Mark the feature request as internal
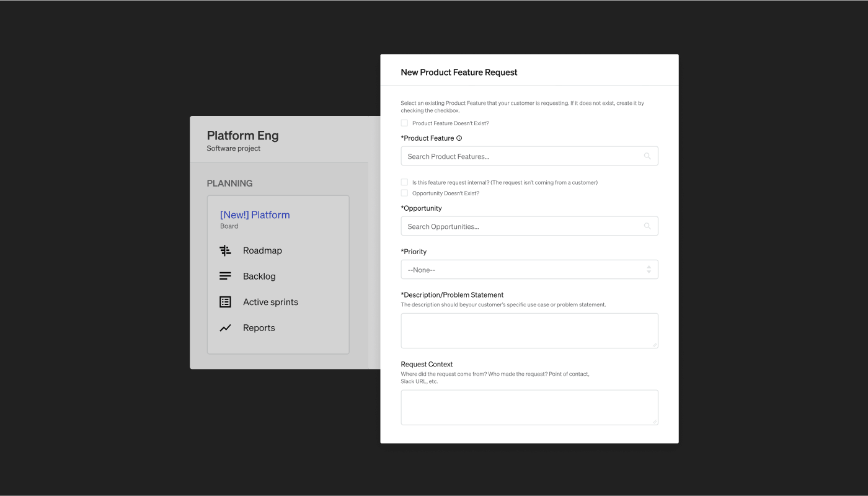Viewport: 868px width, 496px height. [404, 182]
